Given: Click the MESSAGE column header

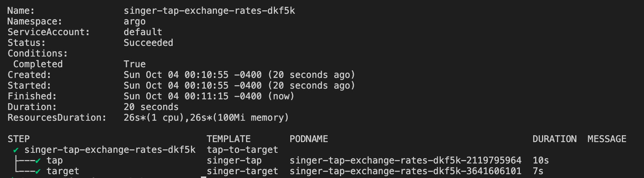Looking at the screenshot, I should [x=607, y=139].
